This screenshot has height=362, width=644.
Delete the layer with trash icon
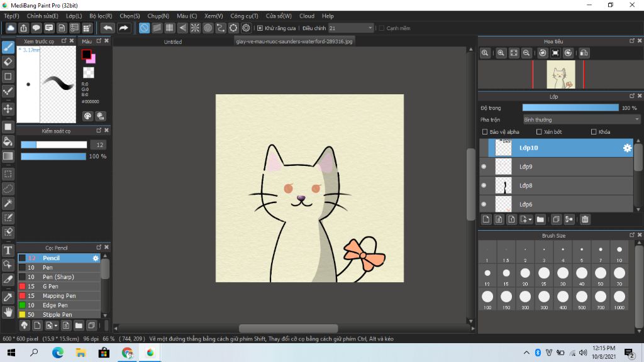(586, 219)
